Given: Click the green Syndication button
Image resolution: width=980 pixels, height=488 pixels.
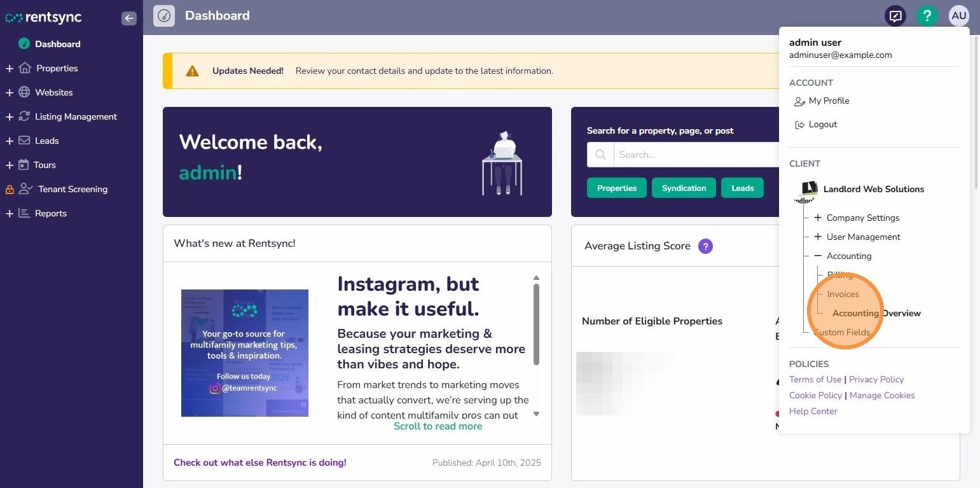Looking at the screenshot, I should click(x=684, y=188).
